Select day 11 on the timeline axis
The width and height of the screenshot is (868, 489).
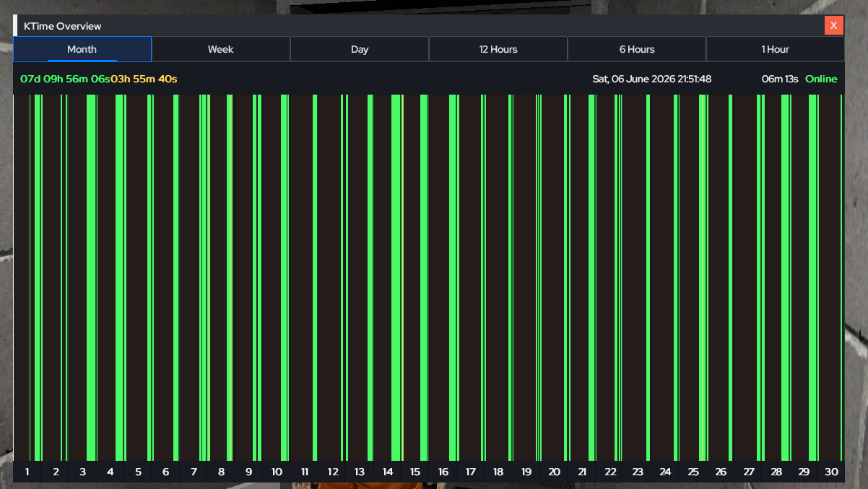(305, 472)
